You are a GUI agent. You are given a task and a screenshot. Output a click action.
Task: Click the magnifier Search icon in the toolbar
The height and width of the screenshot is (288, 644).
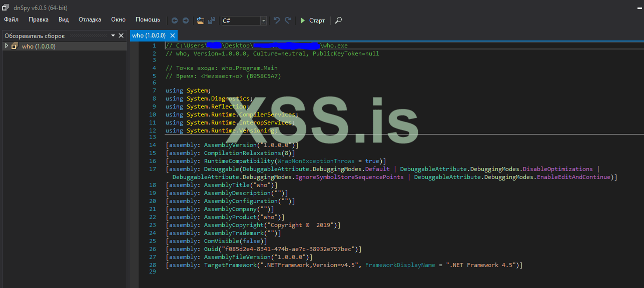(339, 20)
